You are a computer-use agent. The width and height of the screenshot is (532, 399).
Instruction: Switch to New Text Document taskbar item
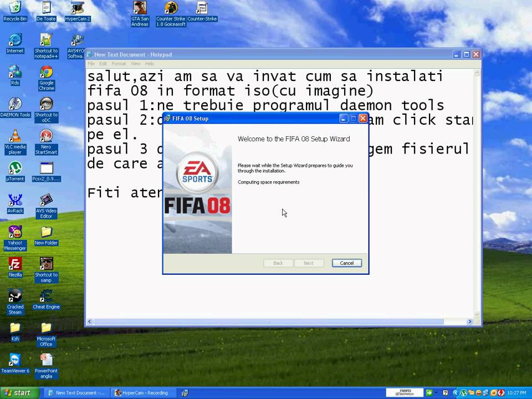pos(76,393)
